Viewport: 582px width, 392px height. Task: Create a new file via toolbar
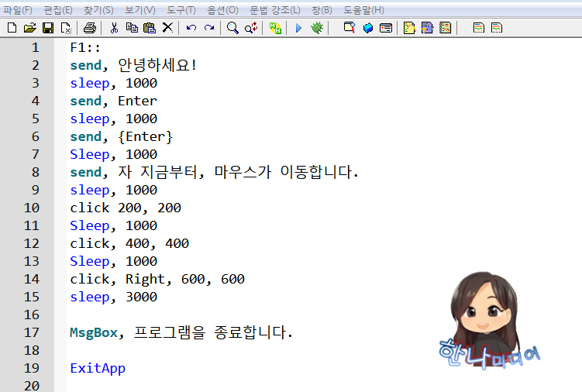12,28
